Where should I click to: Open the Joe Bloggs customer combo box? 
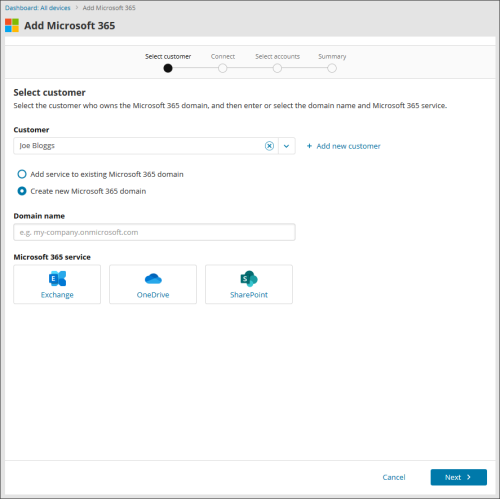pos(146,146)
